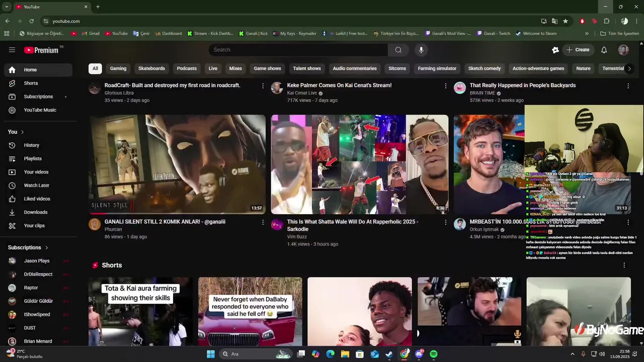644x362 pixels.
Task: Select the Skateboards filter chip
Action: click(151, 68)
